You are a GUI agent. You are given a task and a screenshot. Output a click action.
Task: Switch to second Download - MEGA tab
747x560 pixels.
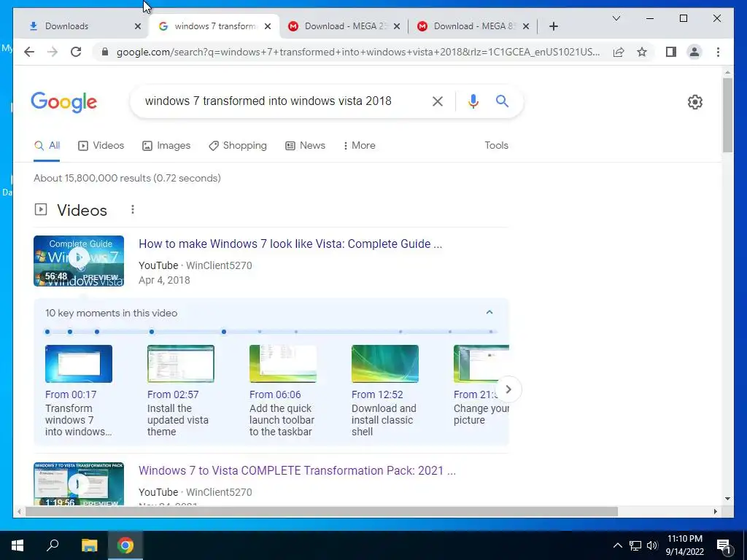[472, 26]
